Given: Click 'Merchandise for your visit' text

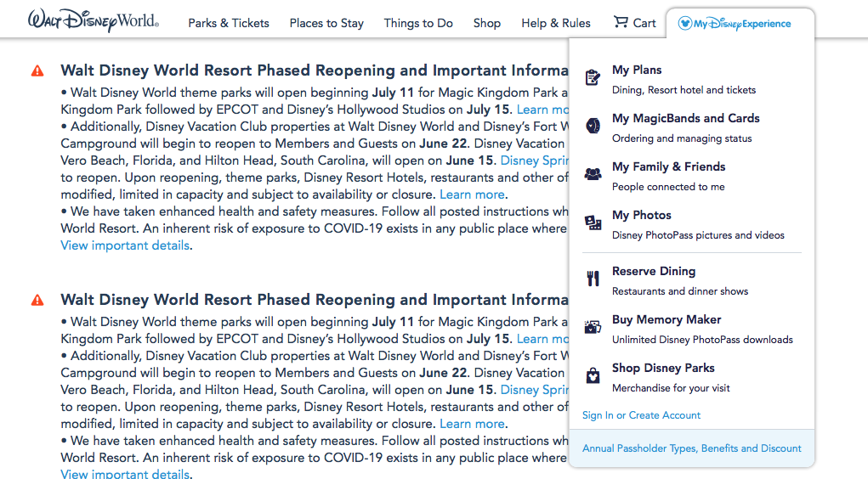Looking at the screenshot, I should pos(671,388).
